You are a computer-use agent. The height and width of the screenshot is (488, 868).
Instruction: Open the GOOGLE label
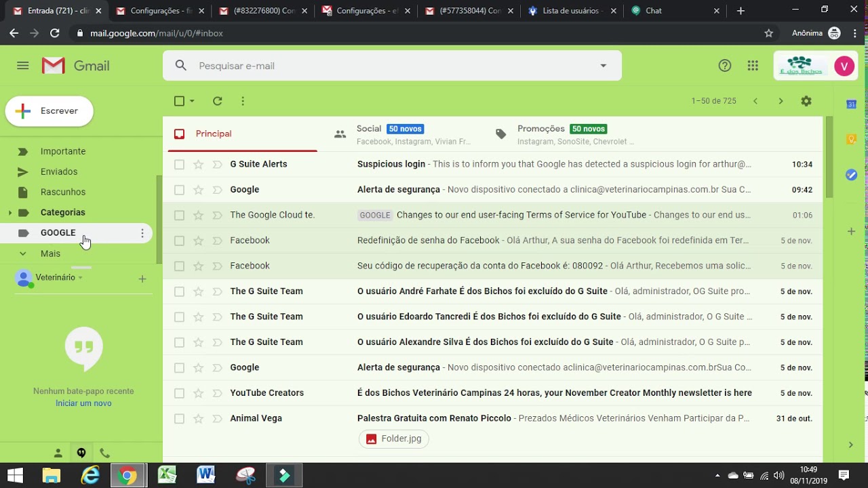click(58, 233)
